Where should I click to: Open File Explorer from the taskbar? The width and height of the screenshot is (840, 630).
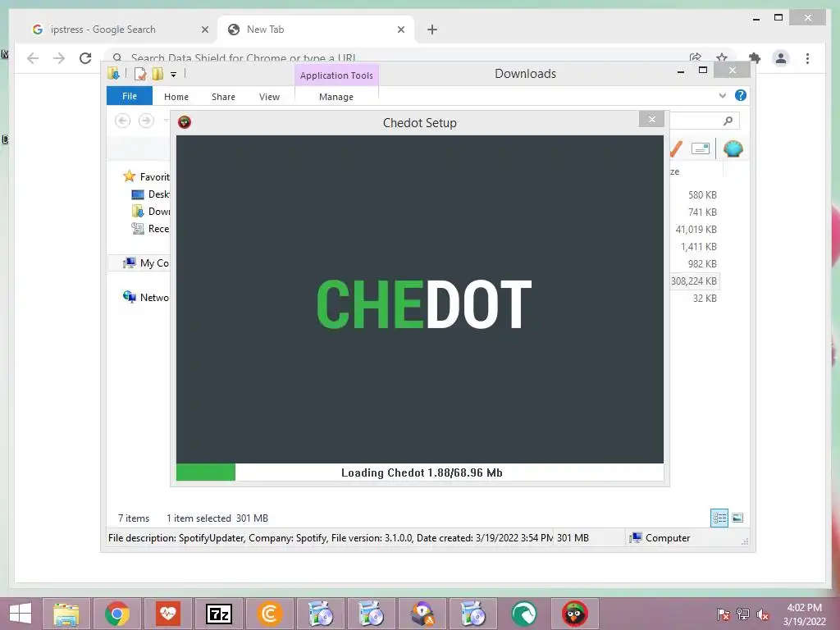coord(66,614)
